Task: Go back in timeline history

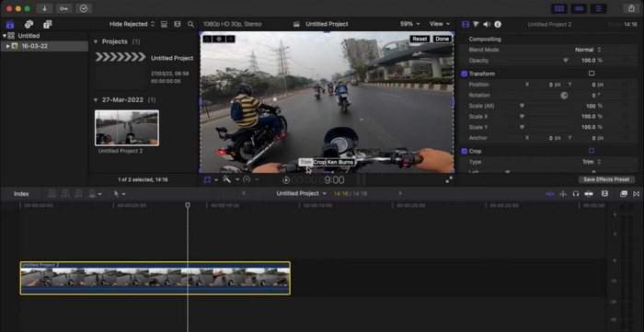Action: point(244,193)
